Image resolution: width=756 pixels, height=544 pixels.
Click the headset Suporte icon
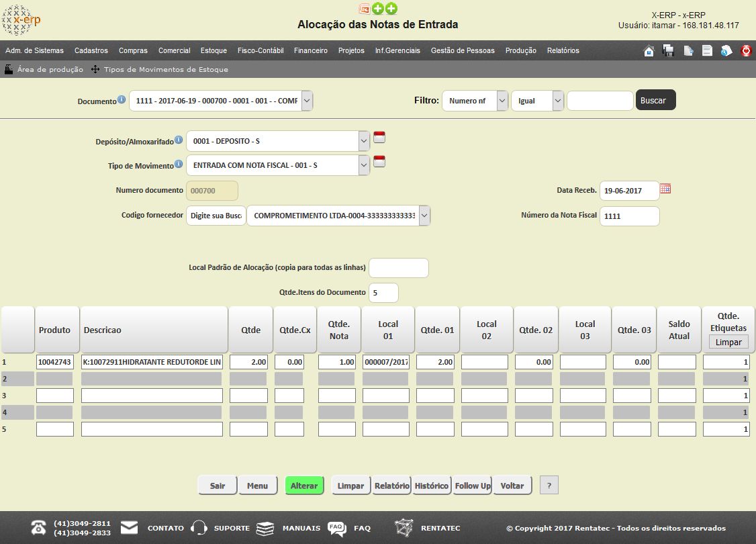point(199,528)
